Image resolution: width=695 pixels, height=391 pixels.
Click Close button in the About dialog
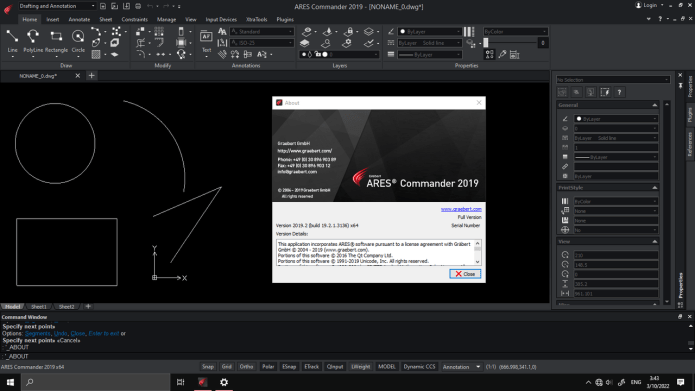465,274
